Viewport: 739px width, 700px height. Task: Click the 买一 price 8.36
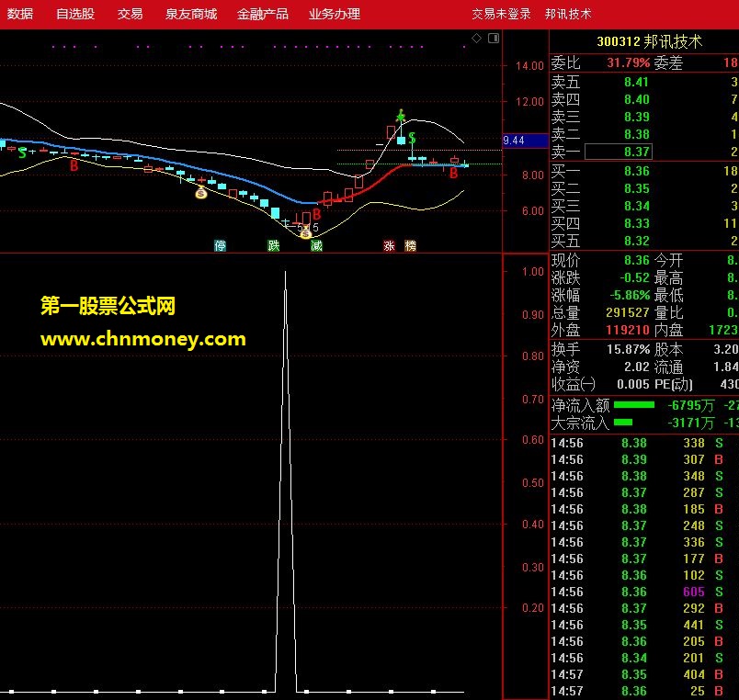636,171
